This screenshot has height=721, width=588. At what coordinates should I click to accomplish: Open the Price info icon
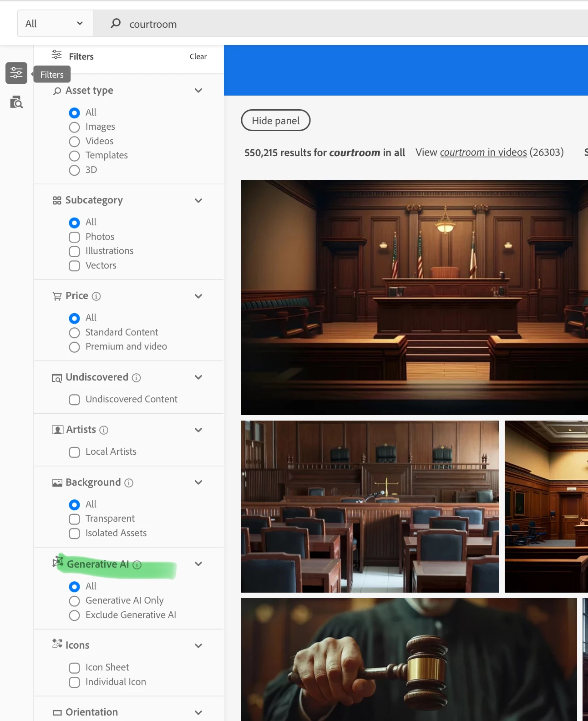(x=96, y=296)
